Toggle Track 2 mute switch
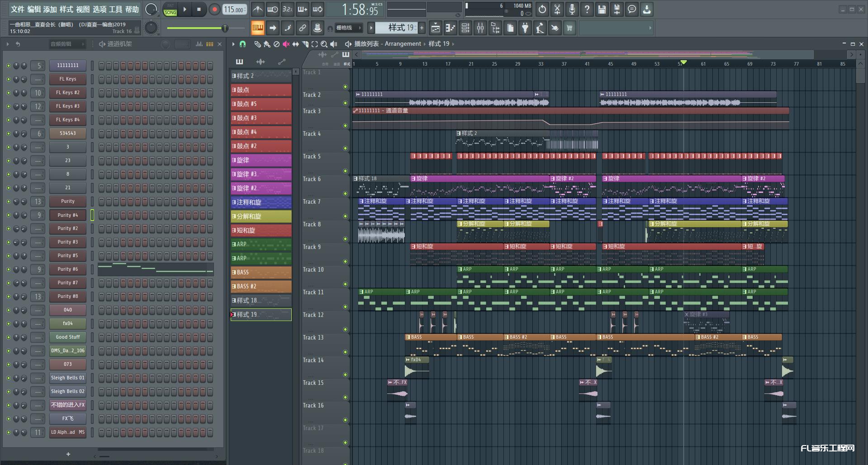This screenshot has width=868, height=465. pyautogui.click(x=345, y=103)
